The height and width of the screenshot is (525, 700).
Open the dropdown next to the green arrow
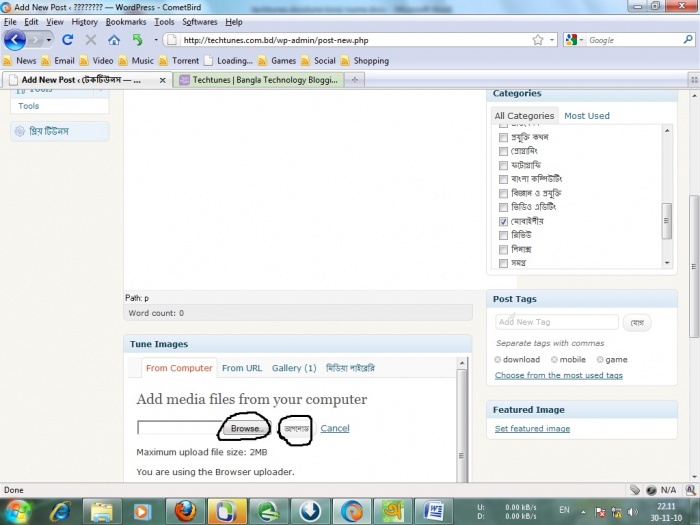point(156,40)
